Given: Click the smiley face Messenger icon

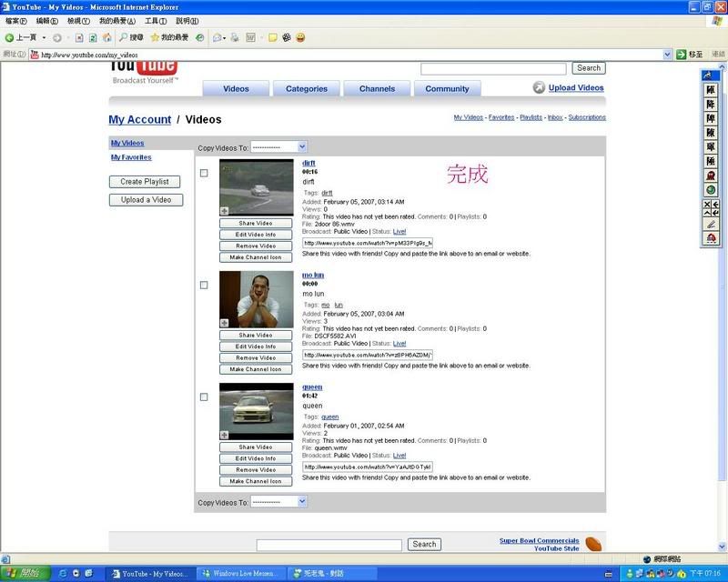Looking at the screenshot, I should pyautogui.click(x=300, y=37).
